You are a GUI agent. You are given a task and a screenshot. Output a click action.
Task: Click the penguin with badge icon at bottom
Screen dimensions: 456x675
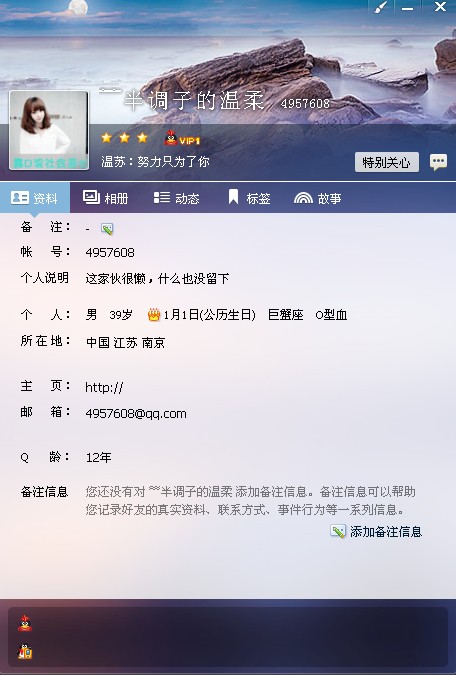25,651
